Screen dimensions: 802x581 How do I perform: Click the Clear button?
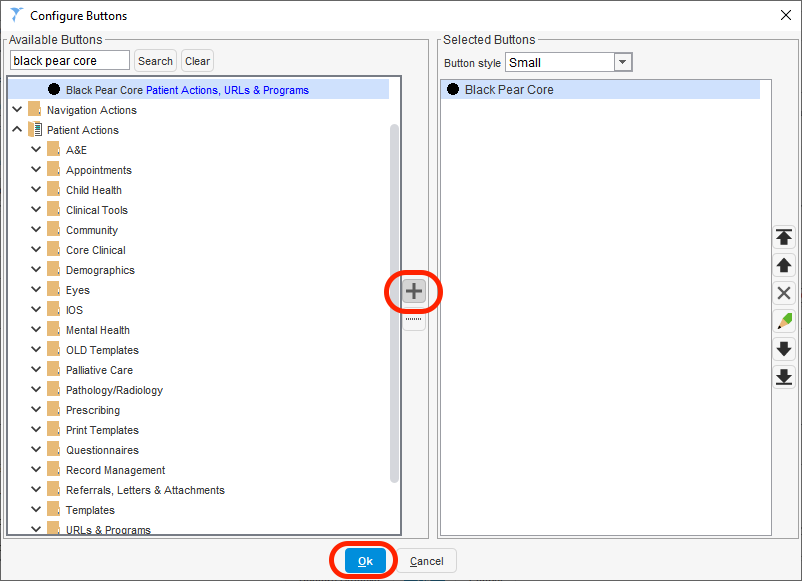(x=197, y=61)
